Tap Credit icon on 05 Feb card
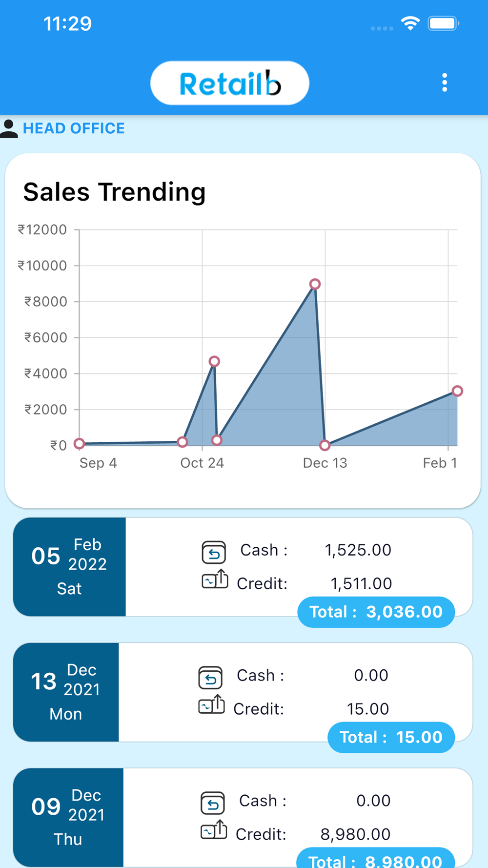 215,579
